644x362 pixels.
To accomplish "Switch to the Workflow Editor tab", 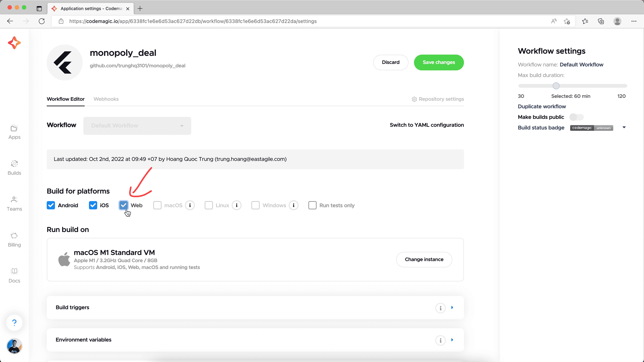I will tap(66, 99).
